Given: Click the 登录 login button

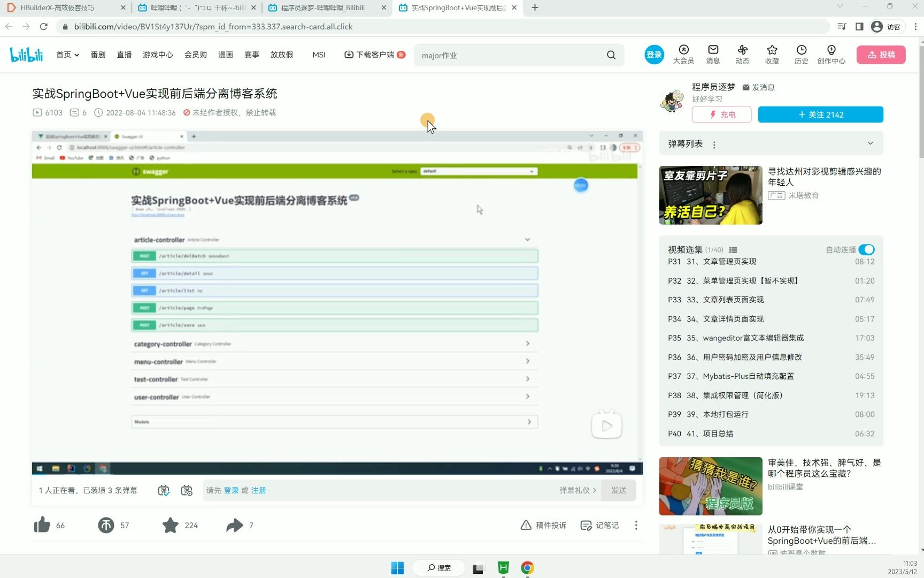Looking at the screenshot, I should click(654, 55).
